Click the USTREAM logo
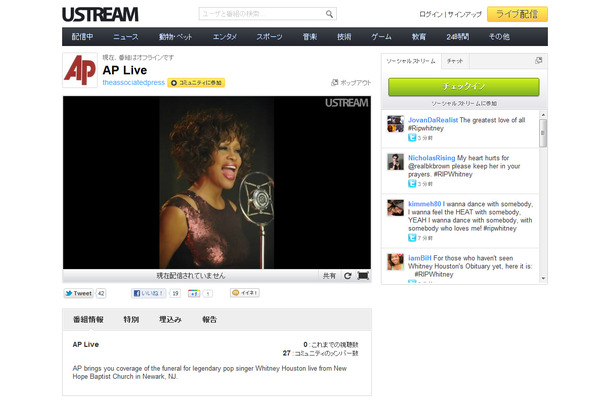Screen dimensions: 610x400 tap(100, 15)
